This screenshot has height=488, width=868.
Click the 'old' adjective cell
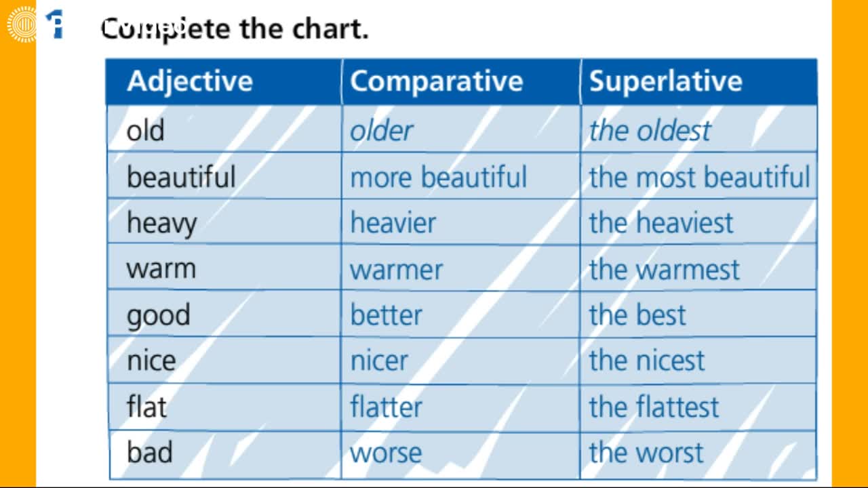point(224,129)
